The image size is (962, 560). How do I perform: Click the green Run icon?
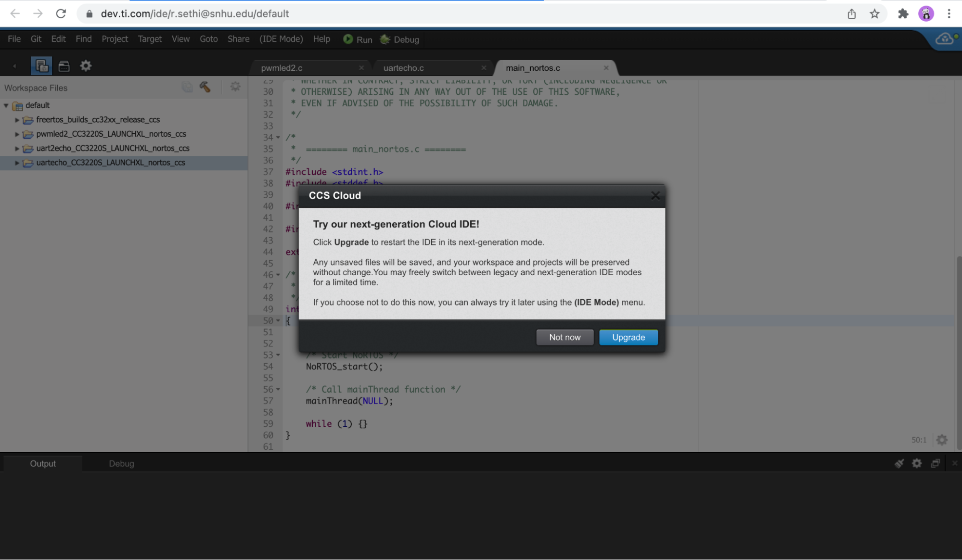(x=348, y=39)
